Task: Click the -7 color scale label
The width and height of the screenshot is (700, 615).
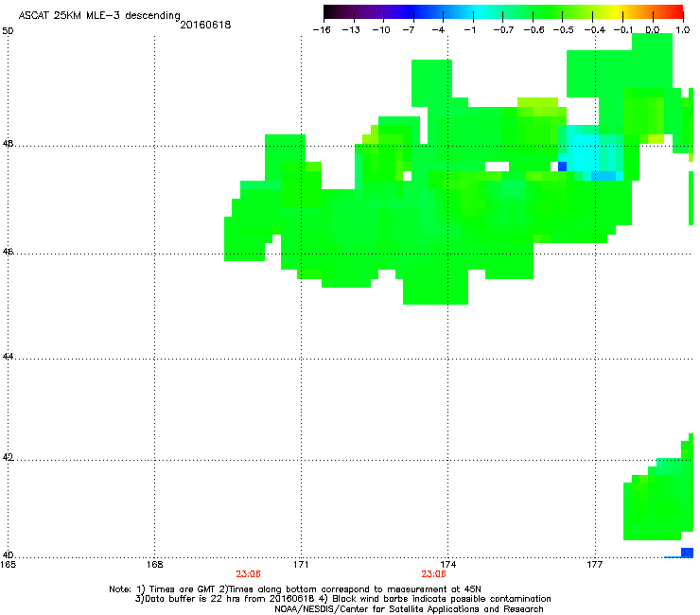Action: (408, 30)
